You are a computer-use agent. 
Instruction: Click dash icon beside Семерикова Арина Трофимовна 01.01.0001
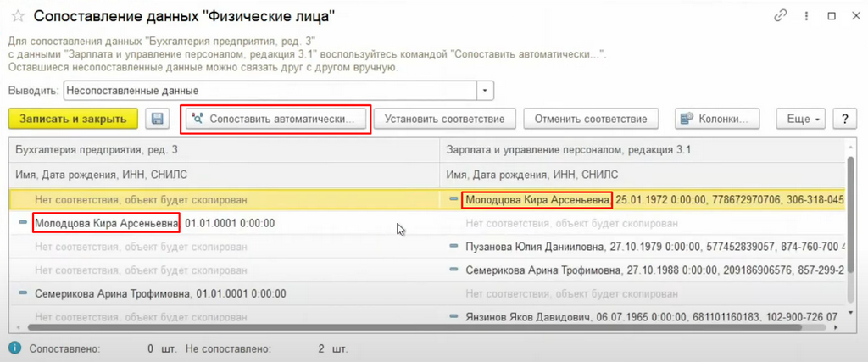[x=23, y=292]
